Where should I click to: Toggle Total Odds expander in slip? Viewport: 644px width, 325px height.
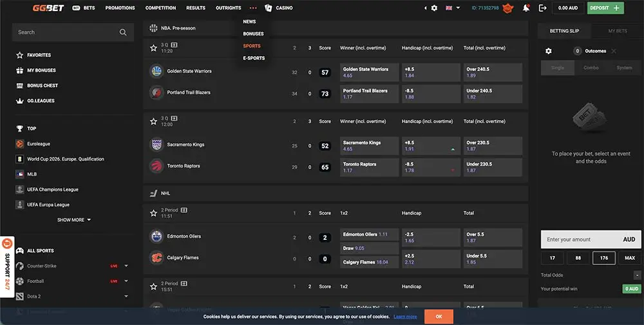(637, 275)
